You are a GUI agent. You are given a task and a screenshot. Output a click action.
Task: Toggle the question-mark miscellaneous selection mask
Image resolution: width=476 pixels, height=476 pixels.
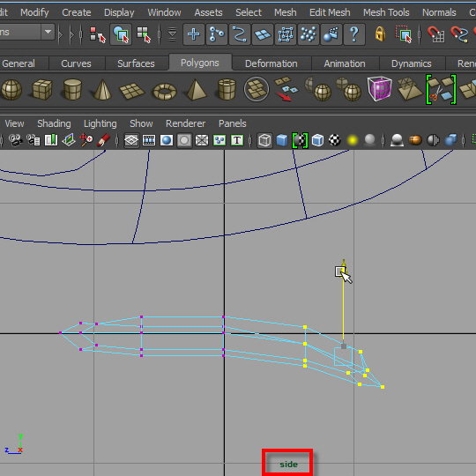point(354,34)
